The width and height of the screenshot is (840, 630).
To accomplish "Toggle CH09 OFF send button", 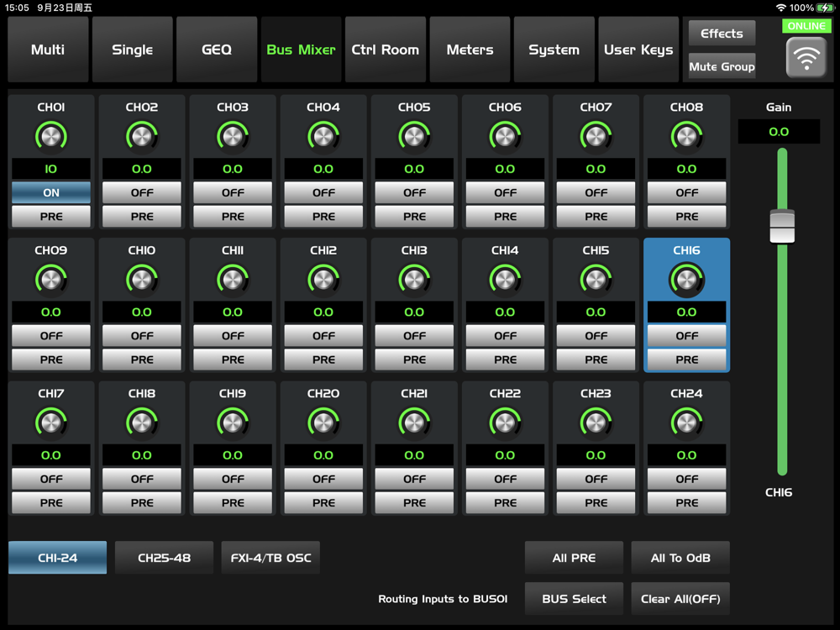I will 51,336.
